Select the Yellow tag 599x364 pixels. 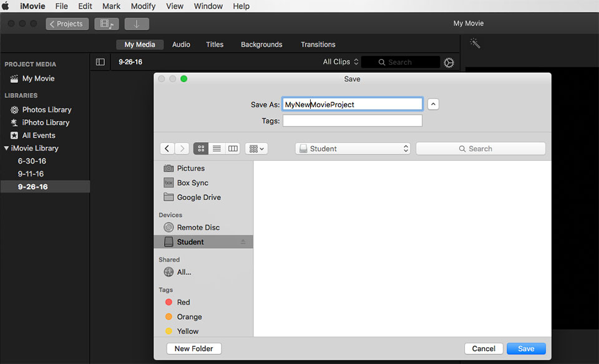182,331
